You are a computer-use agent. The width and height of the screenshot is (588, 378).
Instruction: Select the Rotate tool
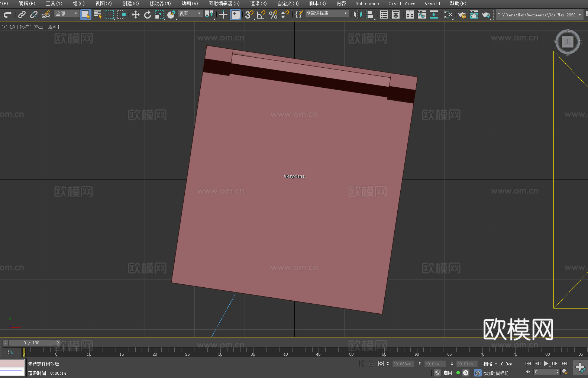tap(148, 14)
